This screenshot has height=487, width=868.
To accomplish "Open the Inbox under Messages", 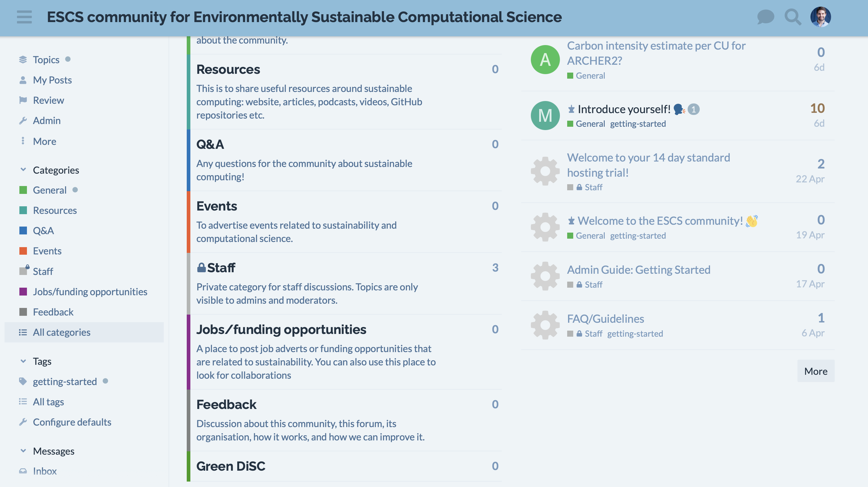I will click(x=45, y=471).
